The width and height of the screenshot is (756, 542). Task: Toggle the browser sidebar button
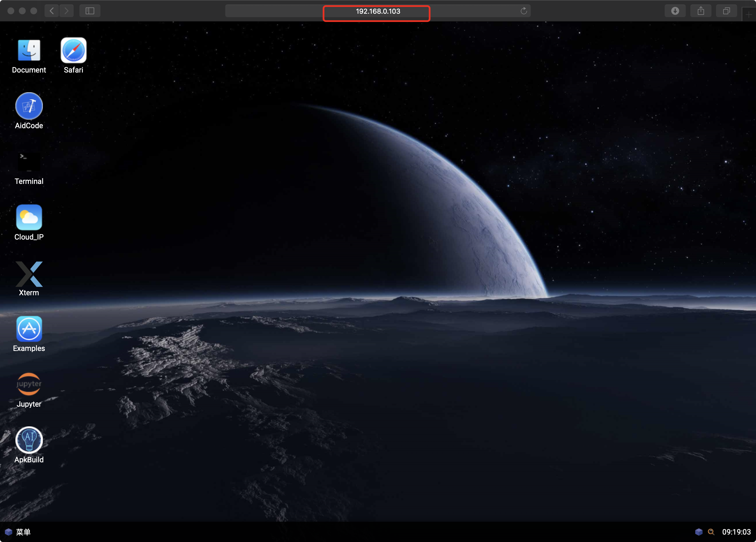coord(90,11)
